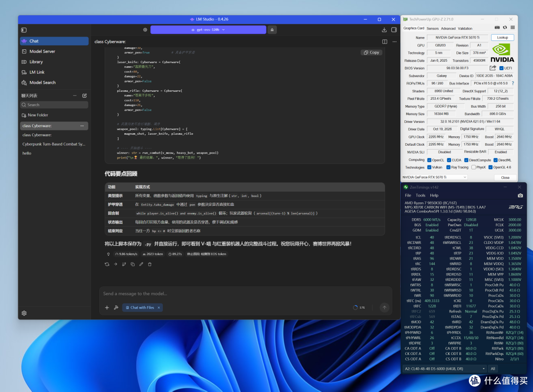
Task: Take a screenshot in GPU-Z with camera icon
Action: point(497,28)
